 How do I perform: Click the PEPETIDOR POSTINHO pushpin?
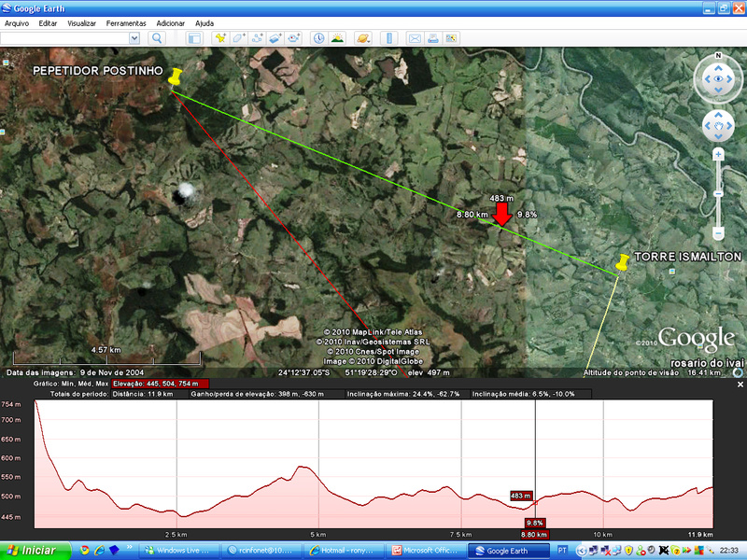pos(176,77)
